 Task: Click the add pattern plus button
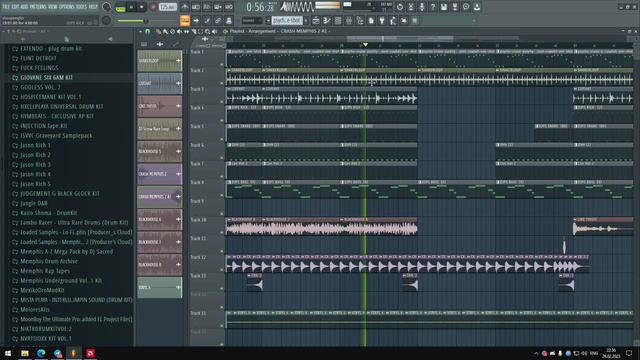[x=306, y=20]
